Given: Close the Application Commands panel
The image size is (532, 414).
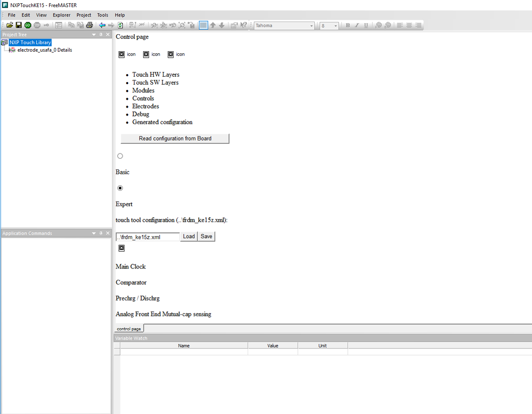Looking at the screenshot, I should click(x=108, y=233).
